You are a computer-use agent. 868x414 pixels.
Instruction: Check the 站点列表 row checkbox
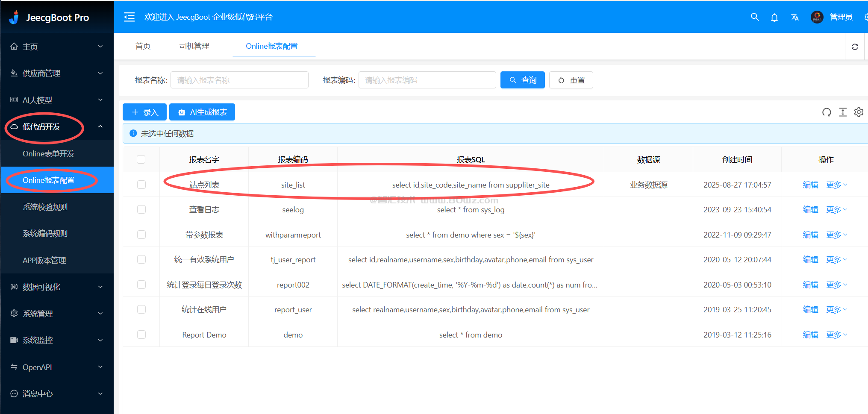pos(141,185)
